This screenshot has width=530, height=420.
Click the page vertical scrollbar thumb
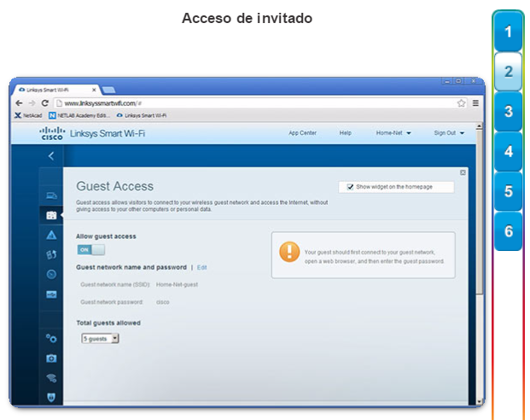click(479, 212)
